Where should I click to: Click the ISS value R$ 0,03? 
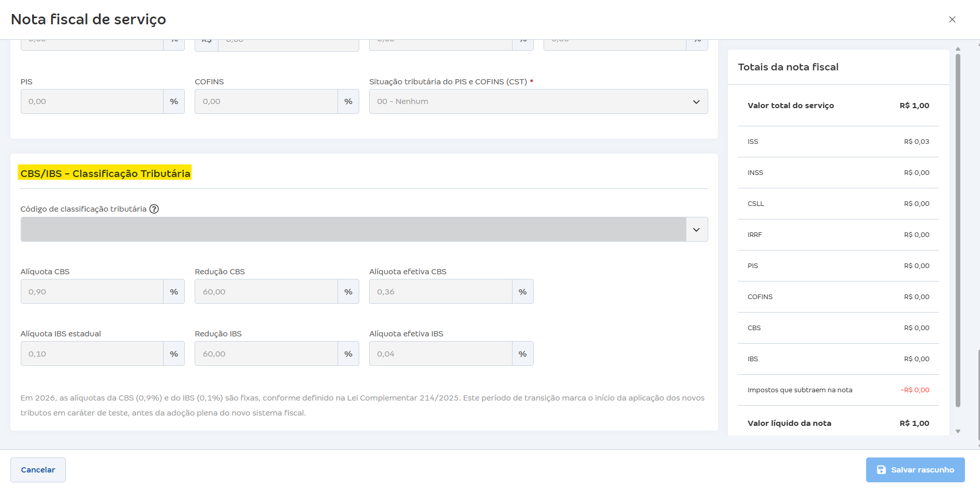click(916, 142)
